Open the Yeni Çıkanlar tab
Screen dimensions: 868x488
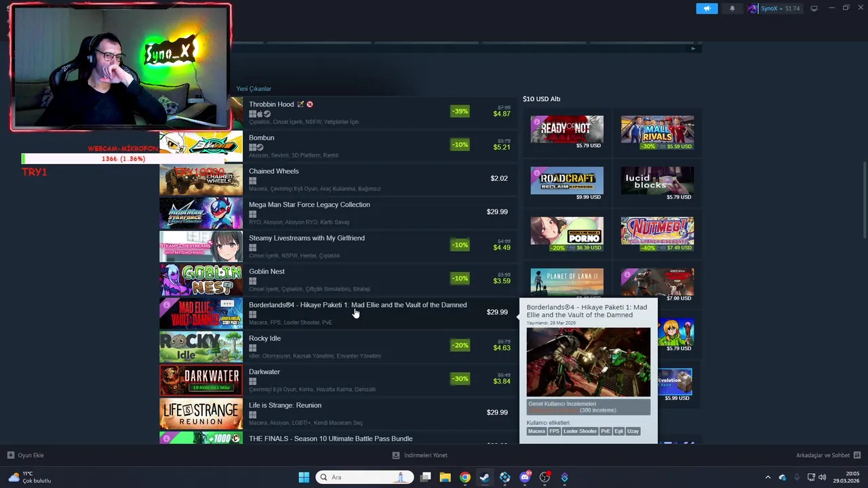(x=254, y=89)
